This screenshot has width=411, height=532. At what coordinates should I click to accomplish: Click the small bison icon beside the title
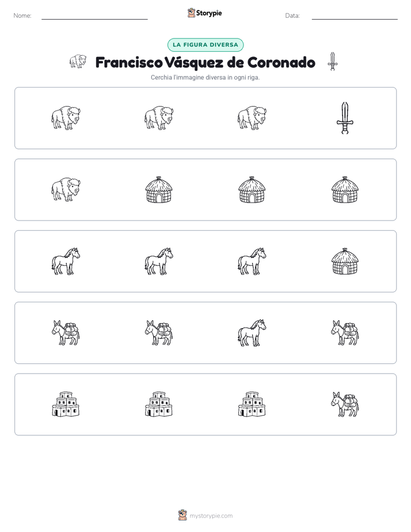point(78,62)
